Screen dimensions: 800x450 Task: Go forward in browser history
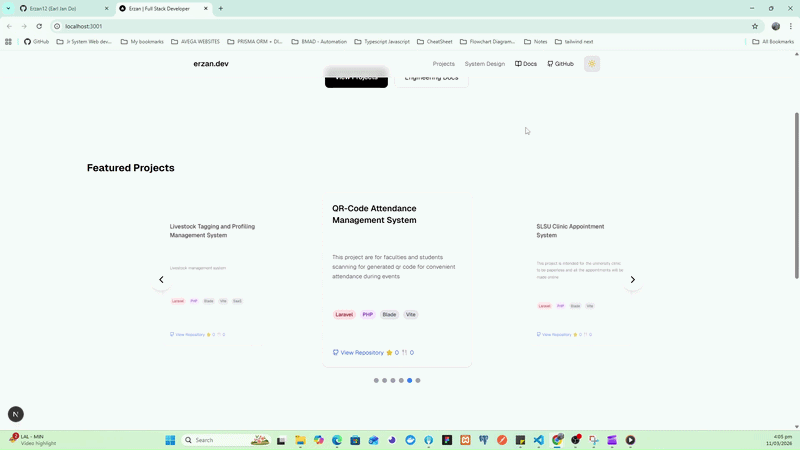coord(24,26)
